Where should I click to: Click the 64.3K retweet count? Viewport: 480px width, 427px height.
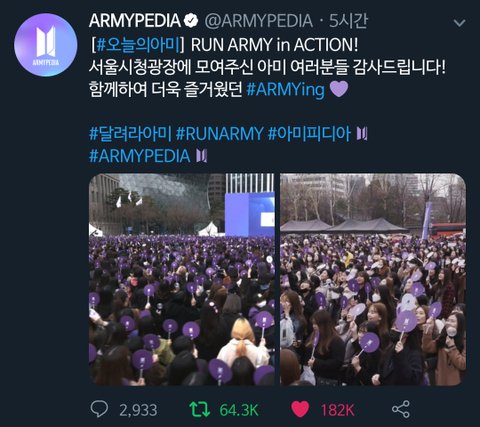(239, 410)
